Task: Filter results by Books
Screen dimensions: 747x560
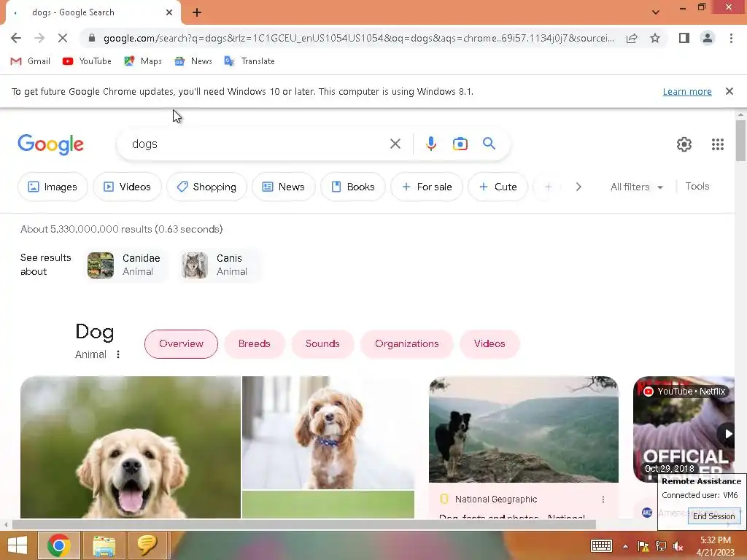Action: pos(353,187)
